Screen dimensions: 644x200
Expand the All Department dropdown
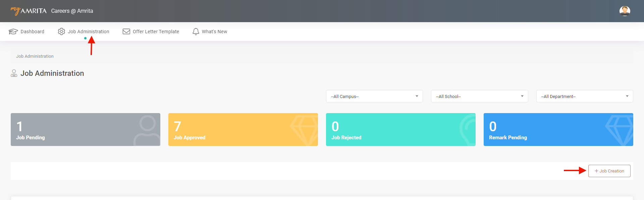585,96
